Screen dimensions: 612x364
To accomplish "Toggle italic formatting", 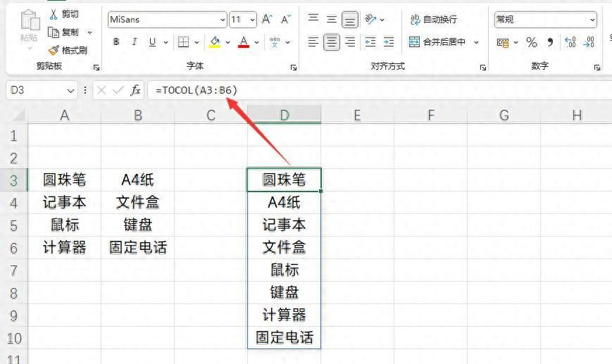I will pyautogui.click(x=135, y=42).
